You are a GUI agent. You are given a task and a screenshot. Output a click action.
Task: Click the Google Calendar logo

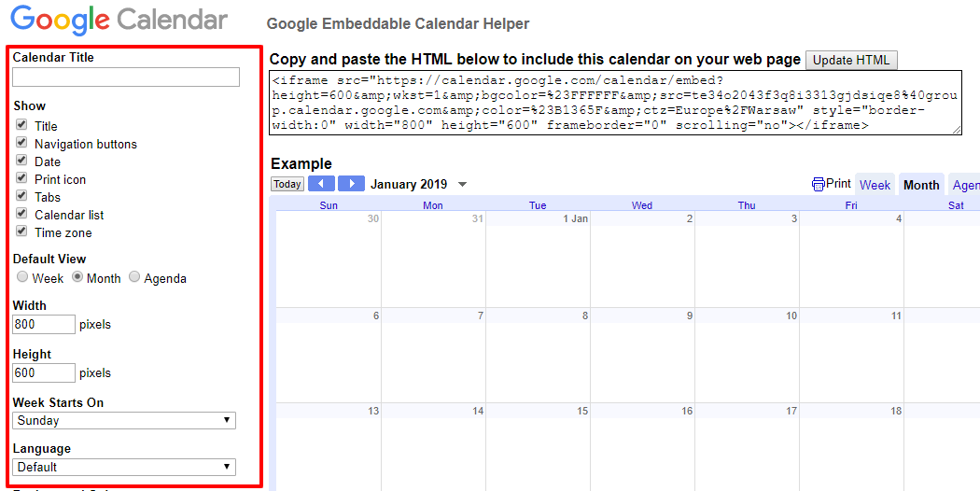[119, 20]
